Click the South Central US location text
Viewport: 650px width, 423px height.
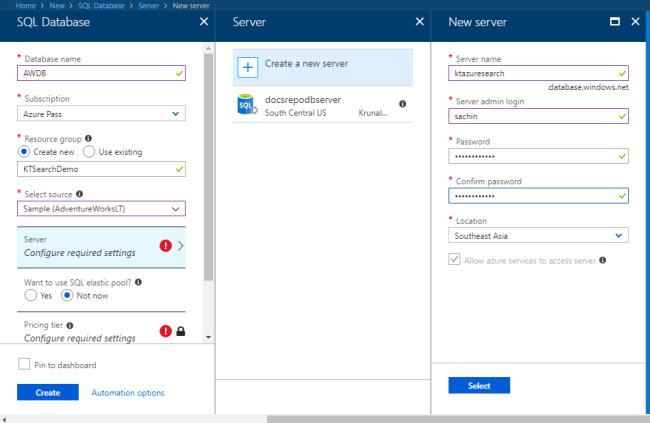[296, 113]
